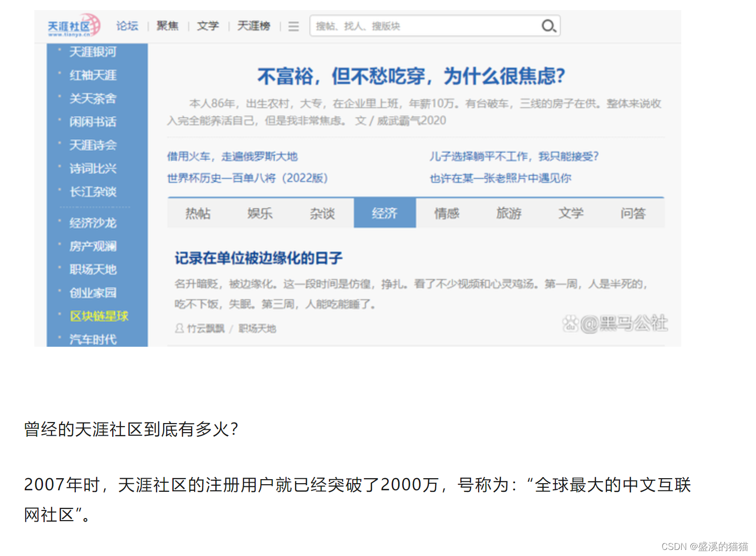
Task: Open the 聚焦 nav item
Action: point(167,26)
